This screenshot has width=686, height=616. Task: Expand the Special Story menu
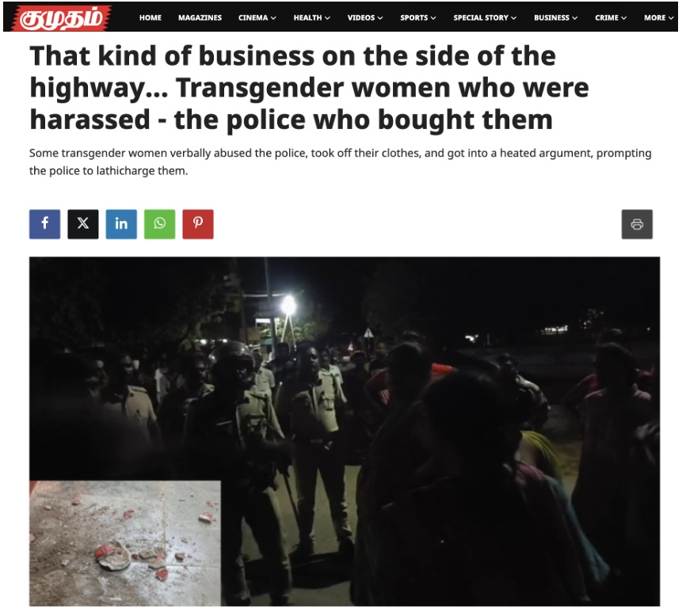click(x=485, y=18)
